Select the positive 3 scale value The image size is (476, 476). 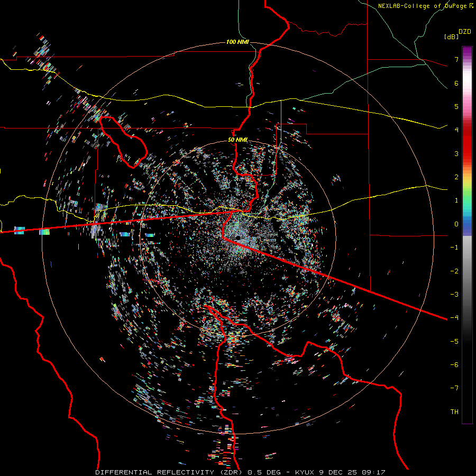point(456,153)
